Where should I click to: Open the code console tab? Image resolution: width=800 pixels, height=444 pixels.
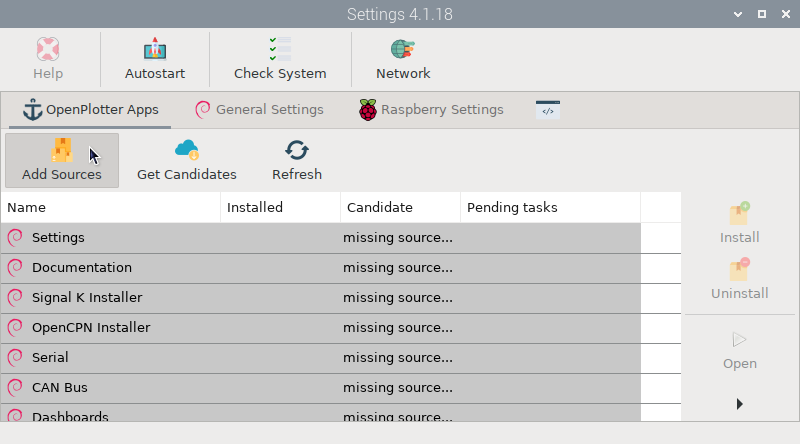(547, 110)
